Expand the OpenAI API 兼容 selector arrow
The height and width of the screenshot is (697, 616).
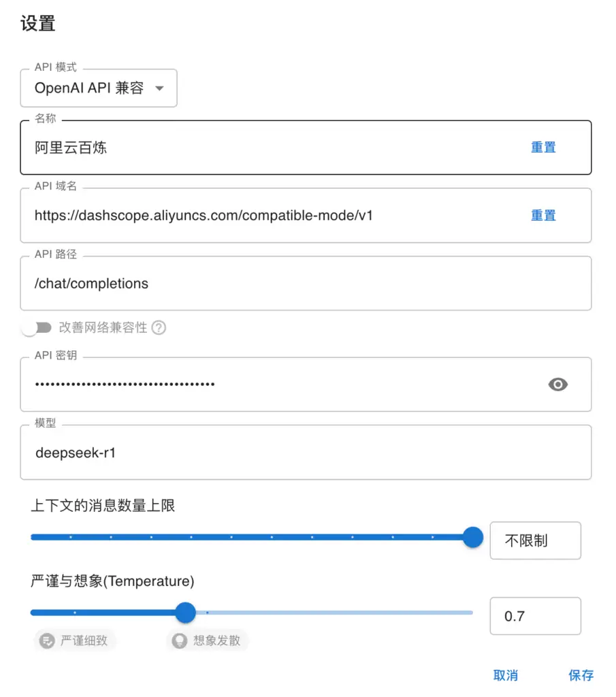click(159, 88)
